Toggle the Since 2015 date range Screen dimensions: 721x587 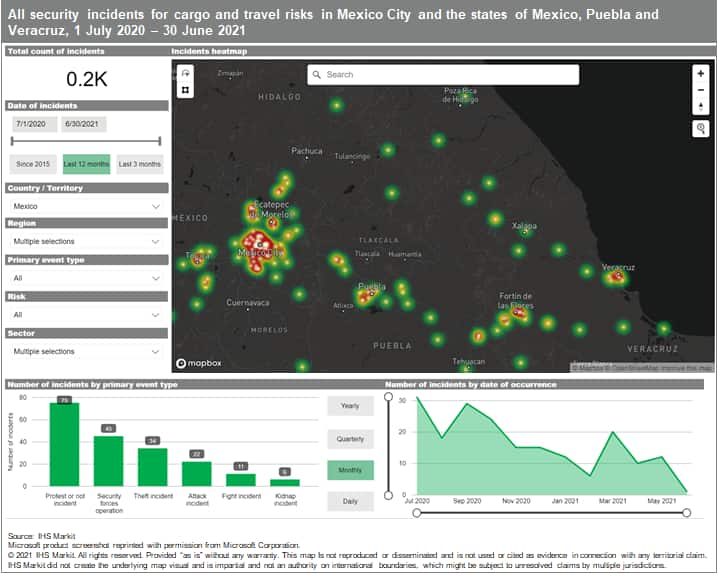click(34, 164)
